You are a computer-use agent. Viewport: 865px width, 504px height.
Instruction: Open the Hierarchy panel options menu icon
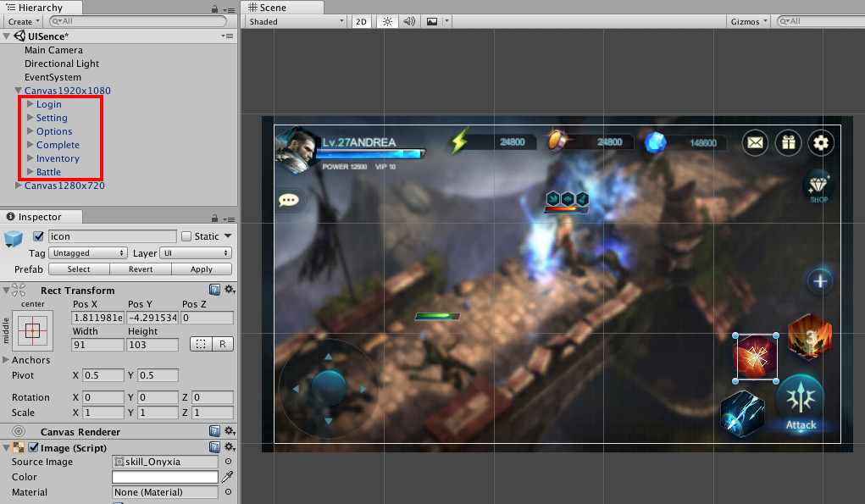click(x=229, y=9)
